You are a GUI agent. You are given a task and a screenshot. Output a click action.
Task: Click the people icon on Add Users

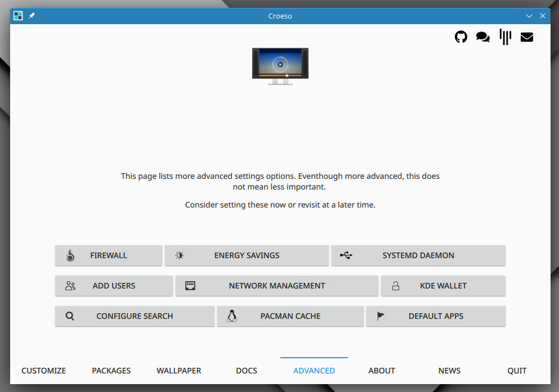[70, 286]
